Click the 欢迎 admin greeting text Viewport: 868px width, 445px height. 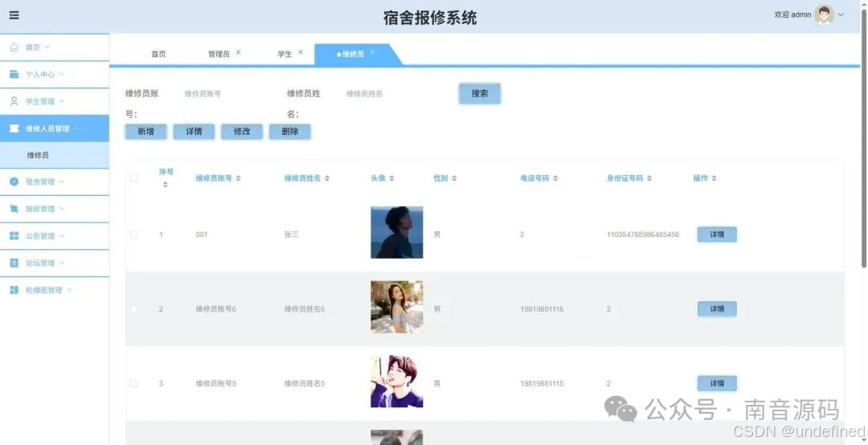tap(792, 15)
